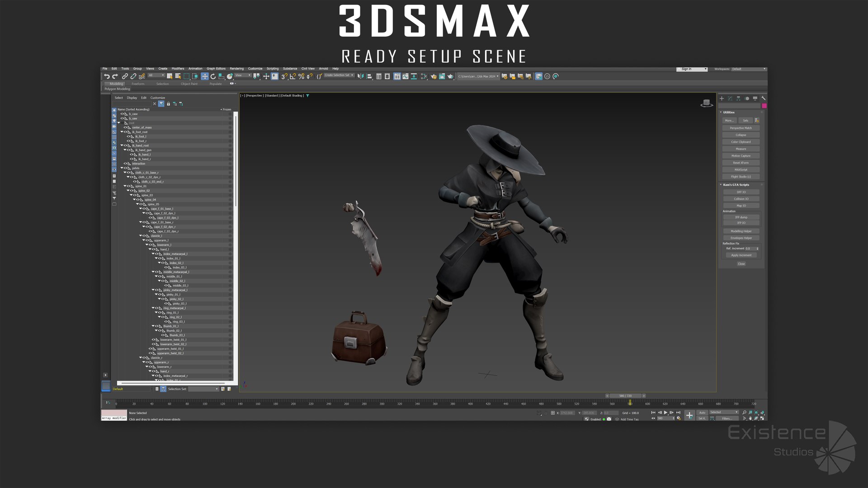Click the viewport ViewCube hat icon
The height and width of the screenshot is (488, 868).
(706, 103)
